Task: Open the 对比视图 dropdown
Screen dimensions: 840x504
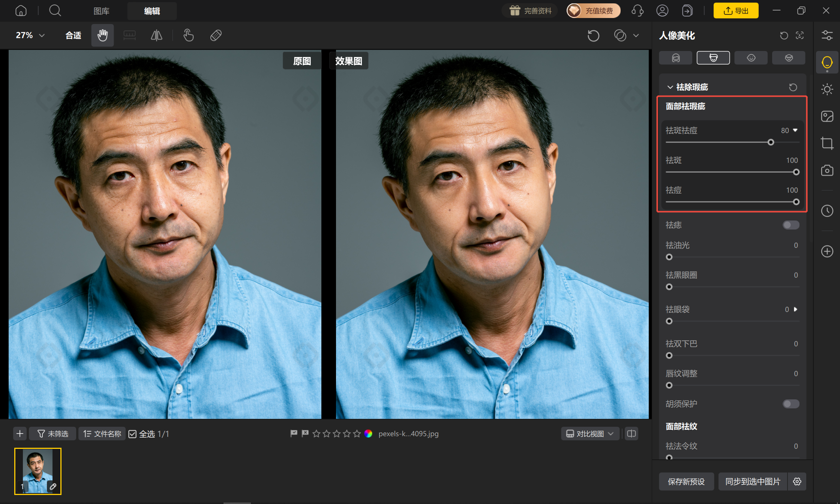Action: coord(590,434)
